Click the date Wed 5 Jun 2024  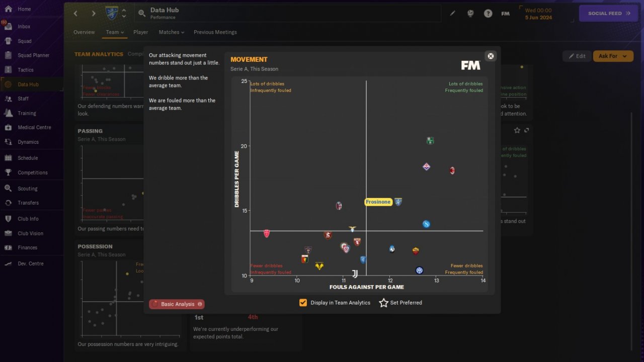[538, 14]
